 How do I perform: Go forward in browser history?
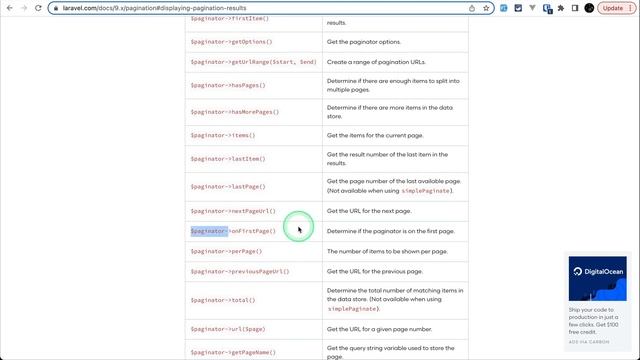tap(24, 8)
